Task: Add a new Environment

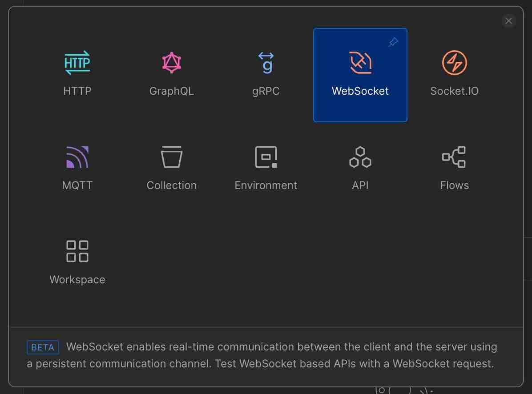Action: point(266,168)
